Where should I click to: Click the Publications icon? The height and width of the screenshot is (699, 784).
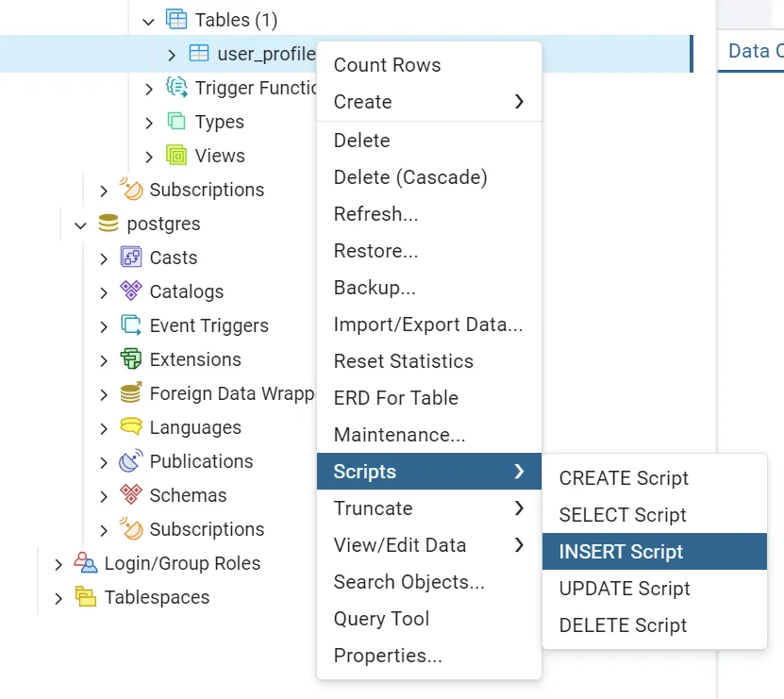coord(131,460)
